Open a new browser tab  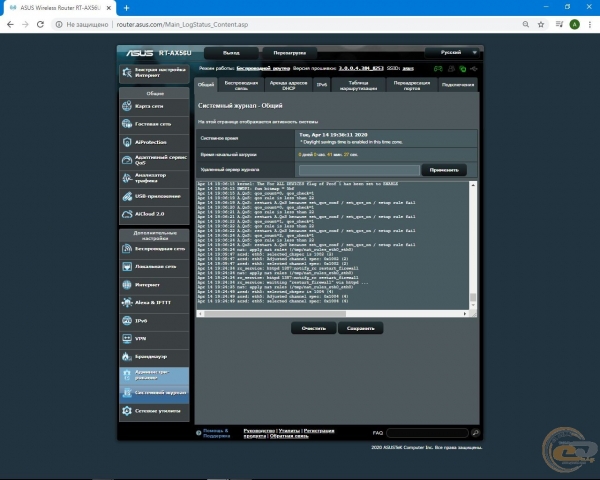126,8
